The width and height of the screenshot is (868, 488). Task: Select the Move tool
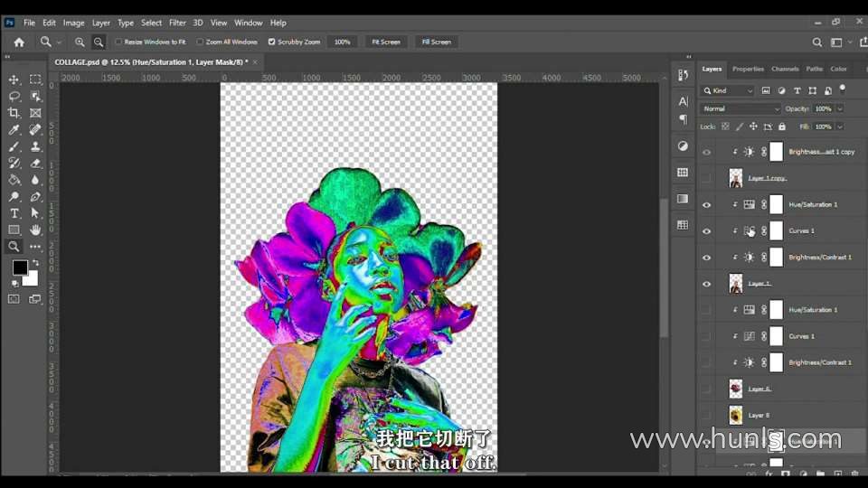pos(14,80)
